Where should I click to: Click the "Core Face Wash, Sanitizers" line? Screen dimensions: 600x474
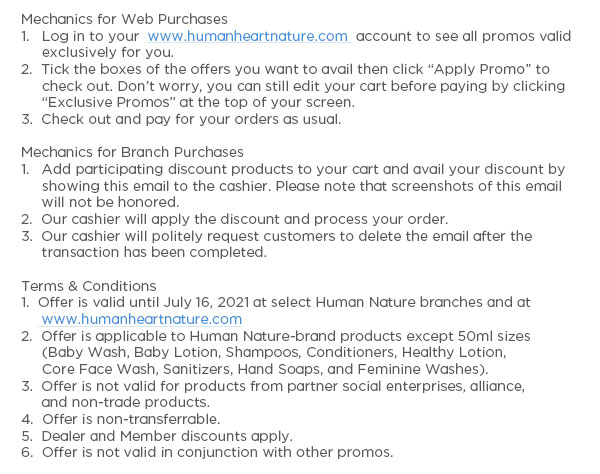265,369
